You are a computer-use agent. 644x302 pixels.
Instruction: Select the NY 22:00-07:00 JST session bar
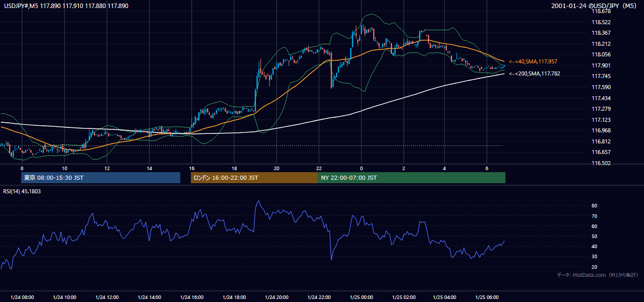[412, 178]
